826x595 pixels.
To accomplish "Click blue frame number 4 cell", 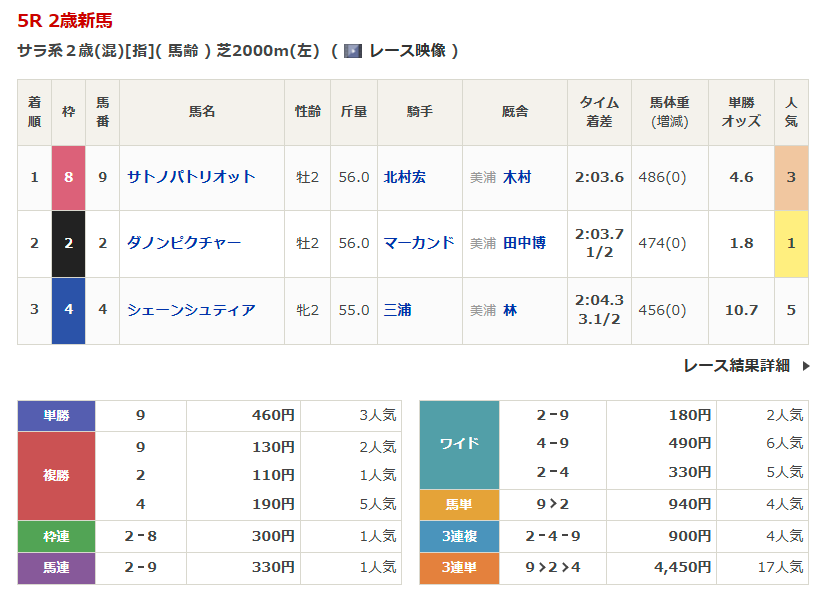I will 68,310.
